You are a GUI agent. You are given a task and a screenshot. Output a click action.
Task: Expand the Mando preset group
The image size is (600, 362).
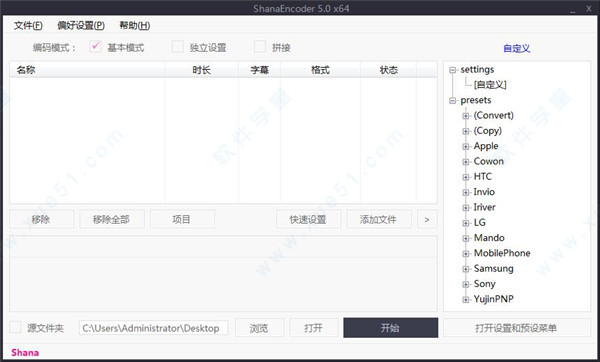click(x=466, y=238)
